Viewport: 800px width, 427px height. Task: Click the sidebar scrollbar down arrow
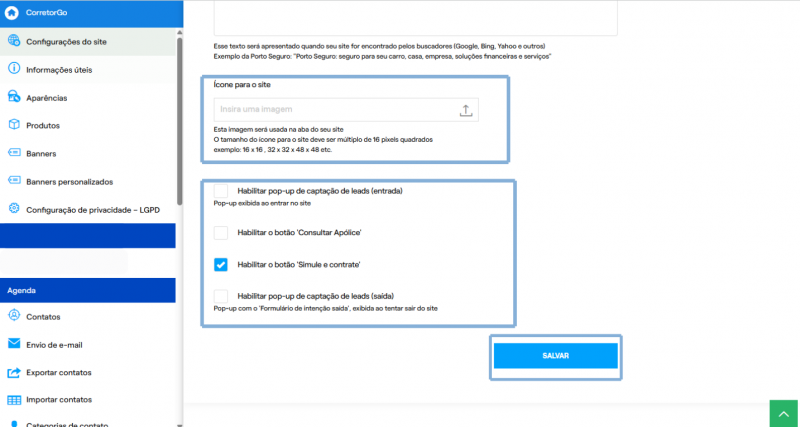pyautogui.click(x=179, y=424)
